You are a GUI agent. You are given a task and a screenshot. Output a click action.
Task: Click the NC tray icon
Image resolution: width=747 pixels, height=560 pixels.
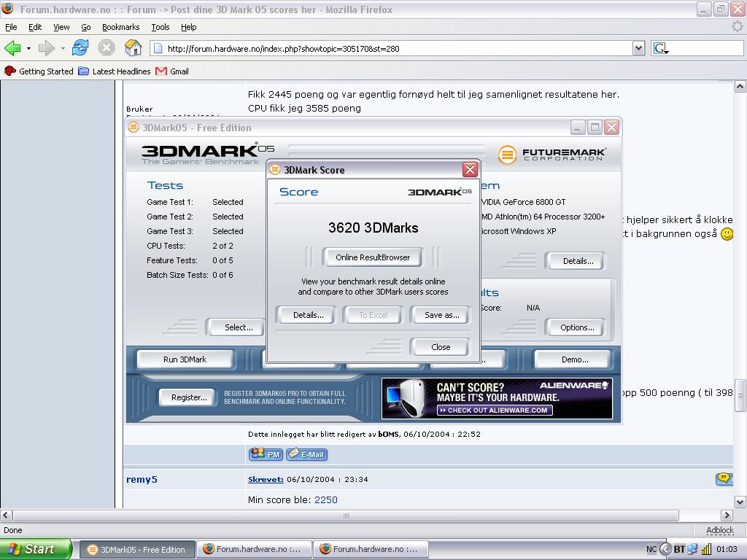[x=651, y=550]
